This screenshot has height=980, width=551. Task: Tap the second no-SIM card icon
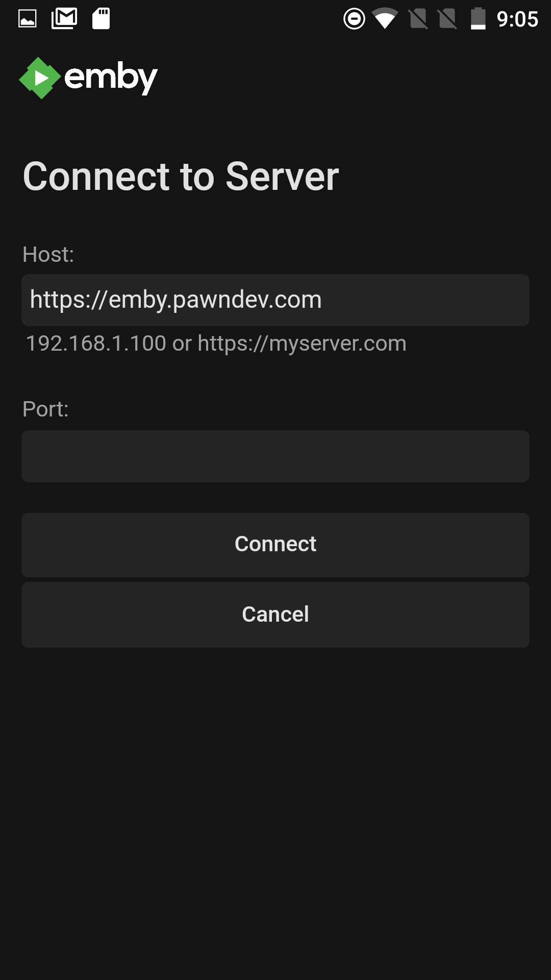pyautogui.click(x=447, y=19)
